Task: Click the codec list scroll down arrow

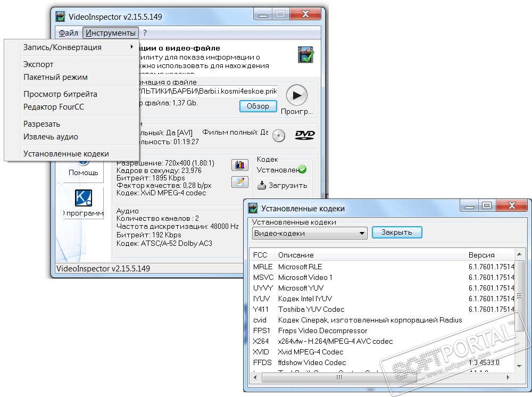Action: click(519, 366)
